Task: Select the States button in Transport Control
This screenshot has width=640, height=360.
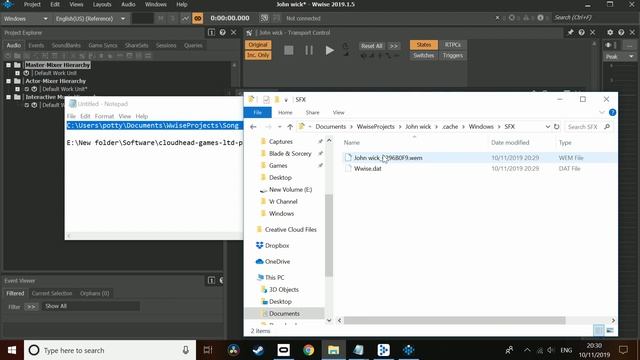Action: tap(424, 44)
